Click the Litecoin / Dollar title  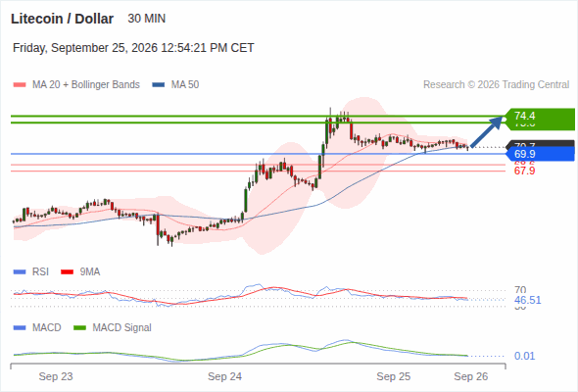[x=62, y=19]
